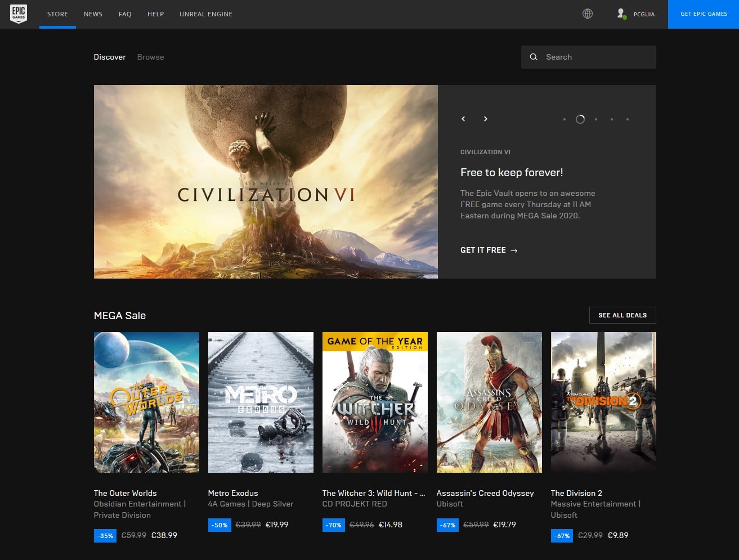
Task: Open the NEWS menu item
Action: coord(93,14)
